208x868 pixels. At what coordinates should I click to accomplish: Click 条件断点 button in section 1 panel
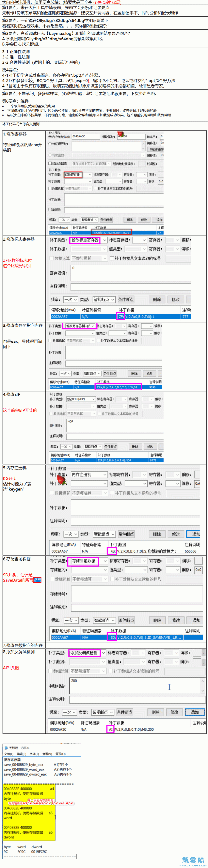[x=106, y=220]
